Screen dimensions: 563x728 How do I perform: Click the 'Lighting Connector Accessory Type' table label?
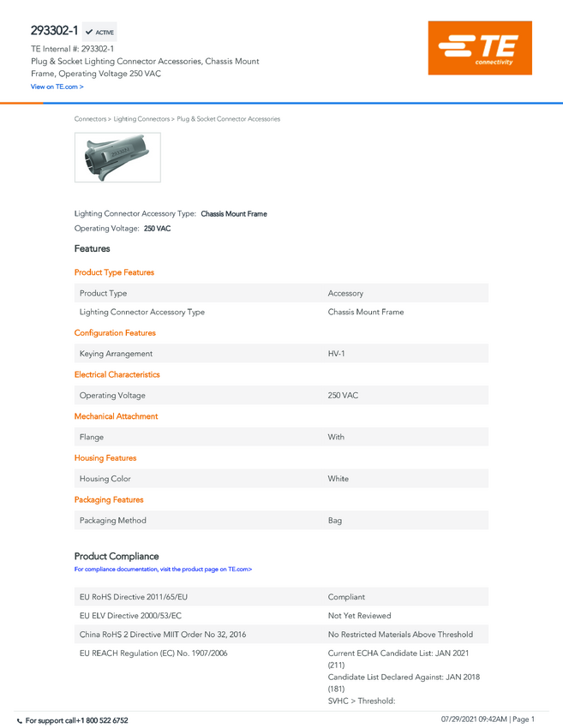(142, 312)
